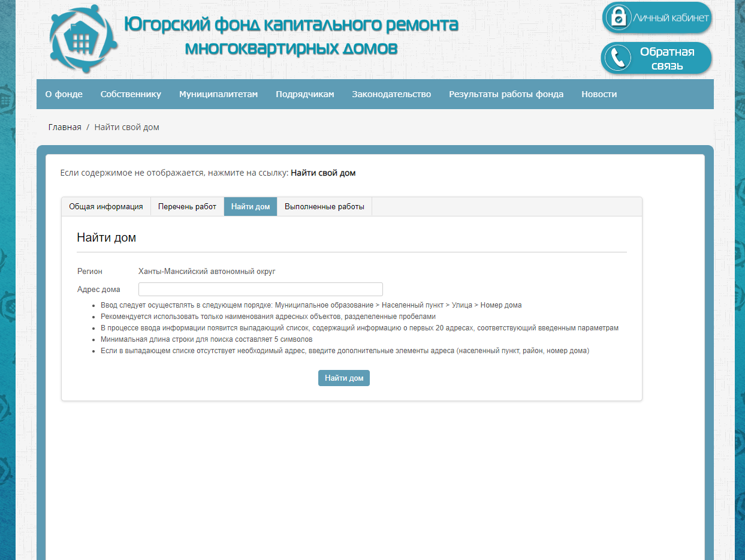This screenshot has height=560, width=745.
Task: Click hint beginning Ввод следует осуществлять
Action: (x=311, y=305)
